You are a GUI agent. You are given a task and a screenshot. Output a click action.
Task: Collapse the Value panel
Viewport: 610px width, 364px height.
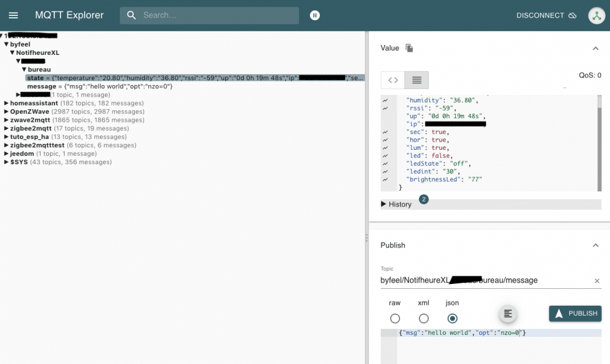coord(595,48)
